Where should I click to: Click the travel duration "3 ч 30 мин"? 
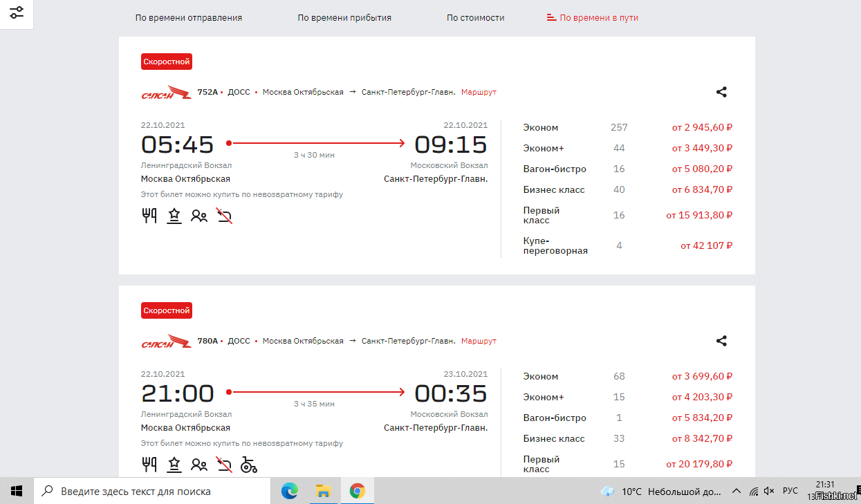(x=314, y=155)
